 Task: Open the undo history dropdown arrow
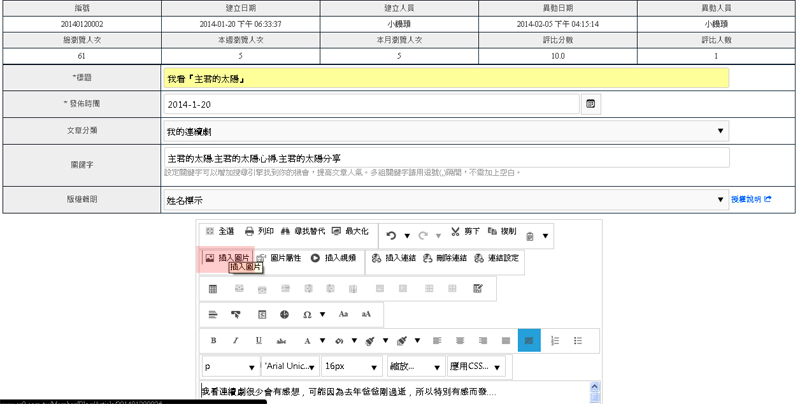tap(407, 236)
